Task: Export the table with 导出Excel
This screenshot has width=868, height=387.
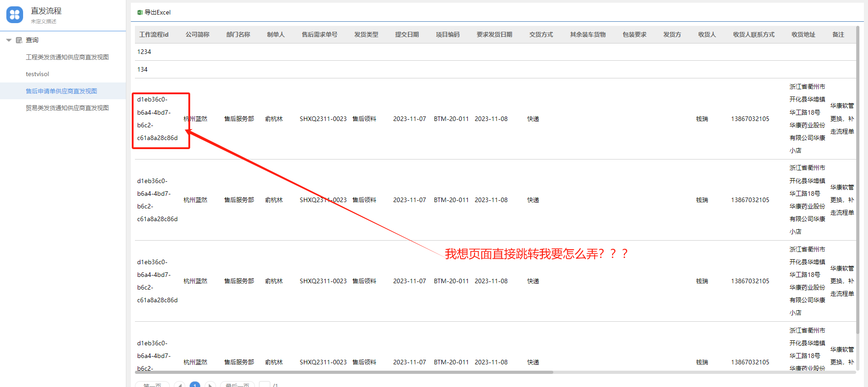Action: (154, 12)
